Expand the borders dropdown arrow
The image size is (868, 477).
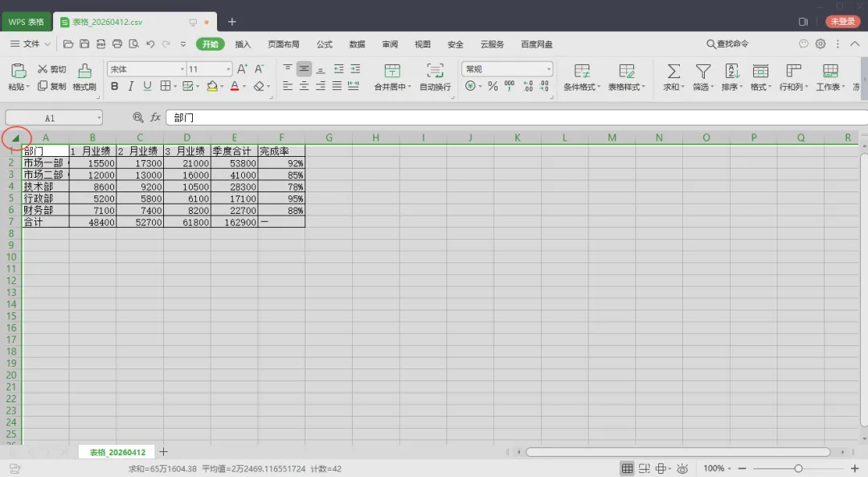tap(175, 86)
